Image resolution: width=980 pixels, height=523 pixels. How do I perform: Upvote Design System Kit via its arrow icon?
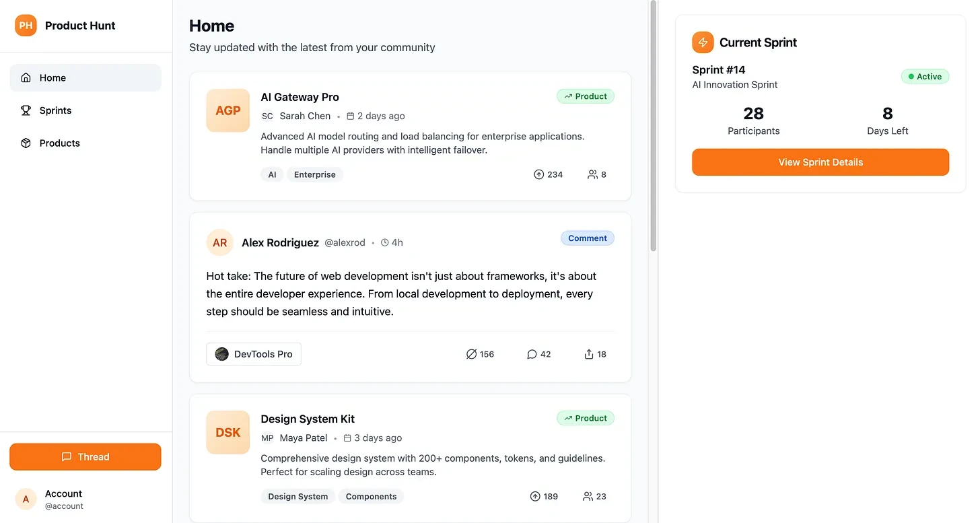[535, 496]
